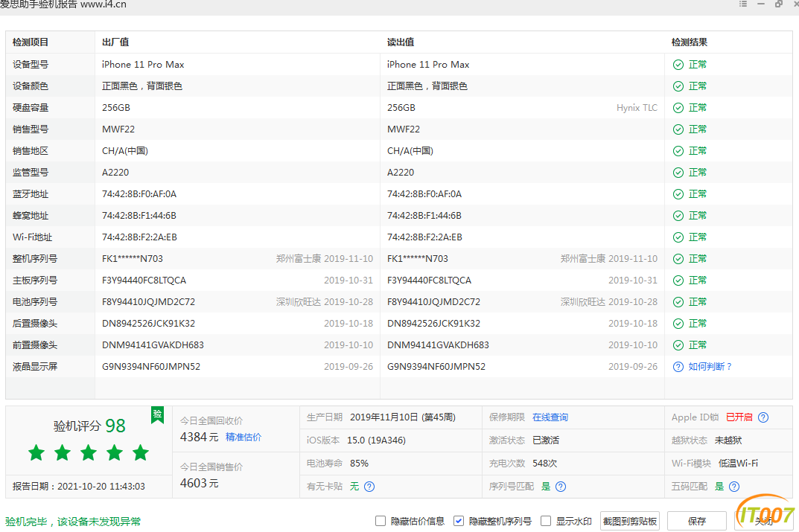Click the 保存 button

pos(696,522)
